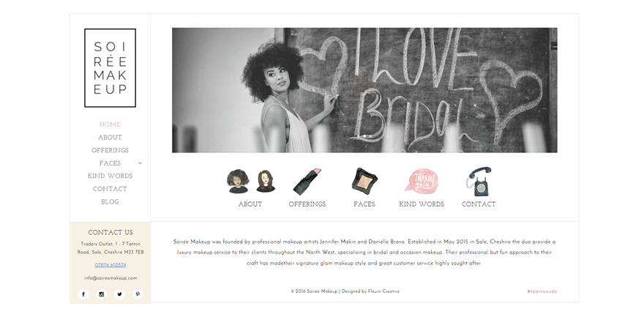Select the lipstick Offerings icon
The image size is (644, 312).
(307, 182)
